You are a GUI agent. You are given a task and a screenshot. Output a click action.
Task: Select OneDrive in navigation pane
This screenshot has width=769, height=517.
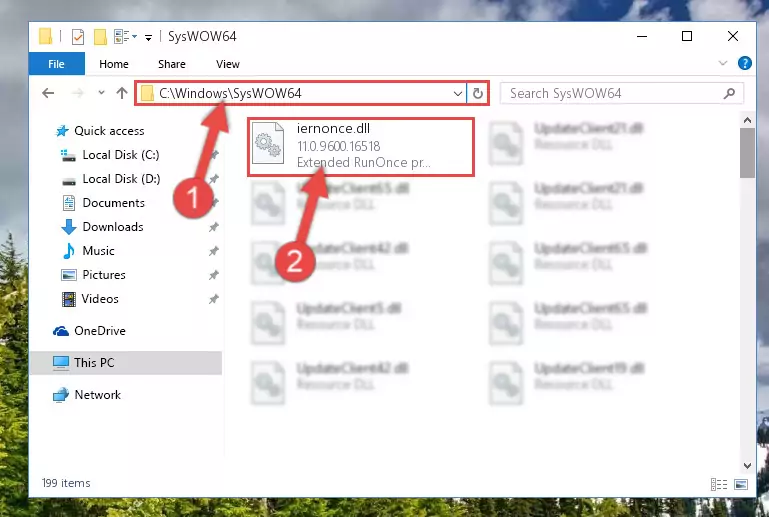point(100,331)
